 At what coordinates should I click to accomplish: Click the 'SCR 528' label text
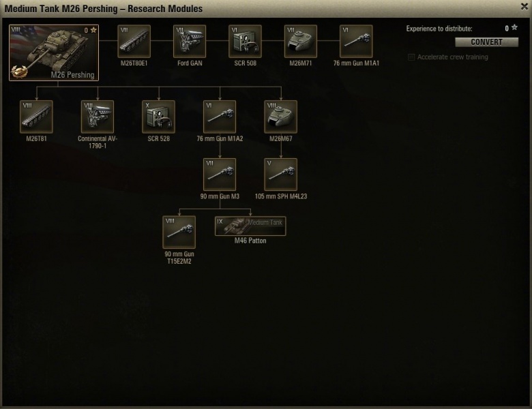point(158,138)
